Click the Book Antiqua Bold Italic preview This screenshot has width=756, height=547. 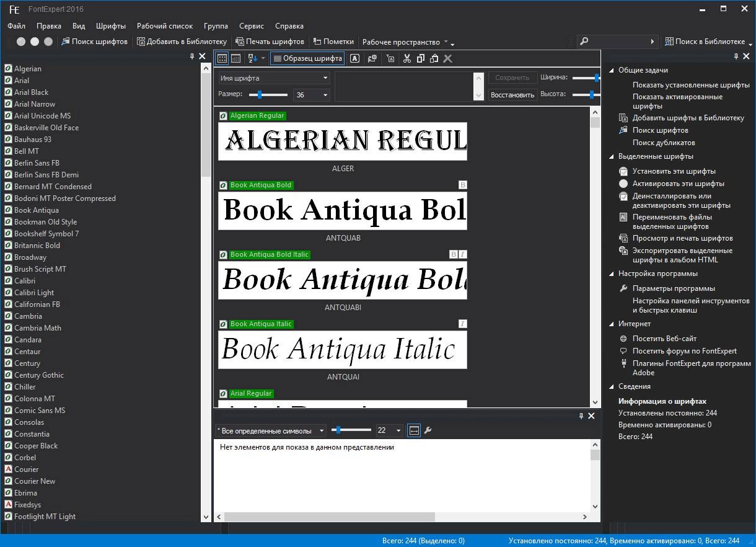[343, 280]
